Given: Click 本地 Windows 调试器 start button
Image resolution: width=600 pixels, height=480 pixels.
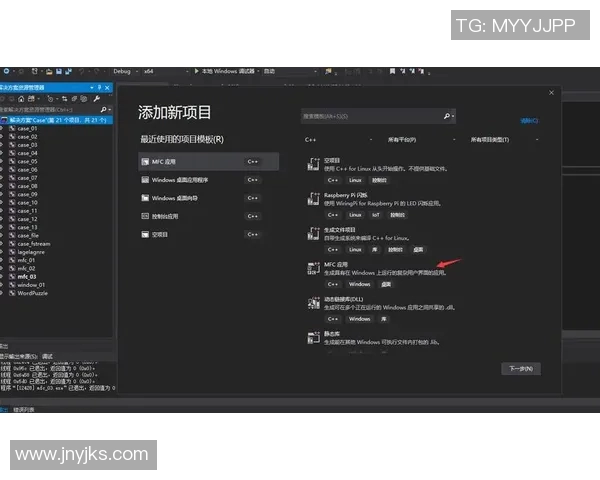Looking at the screenshot, I should [x=227, y=71].
